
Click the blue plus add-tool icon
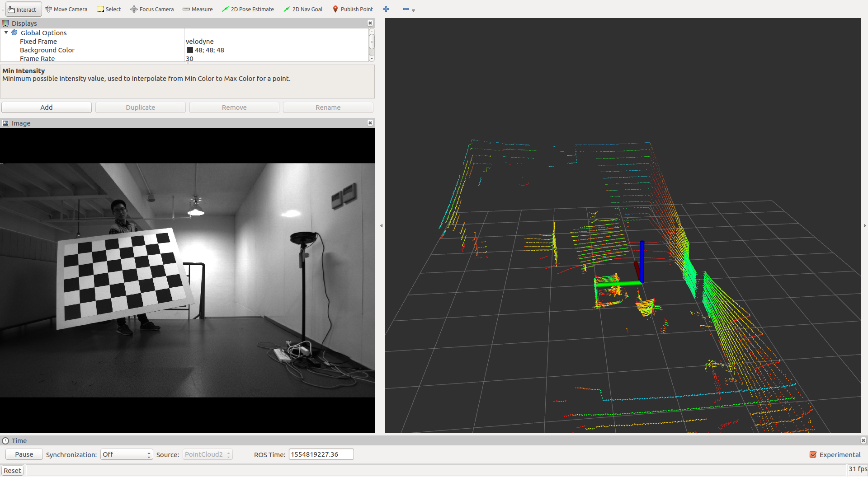[386, 9]
